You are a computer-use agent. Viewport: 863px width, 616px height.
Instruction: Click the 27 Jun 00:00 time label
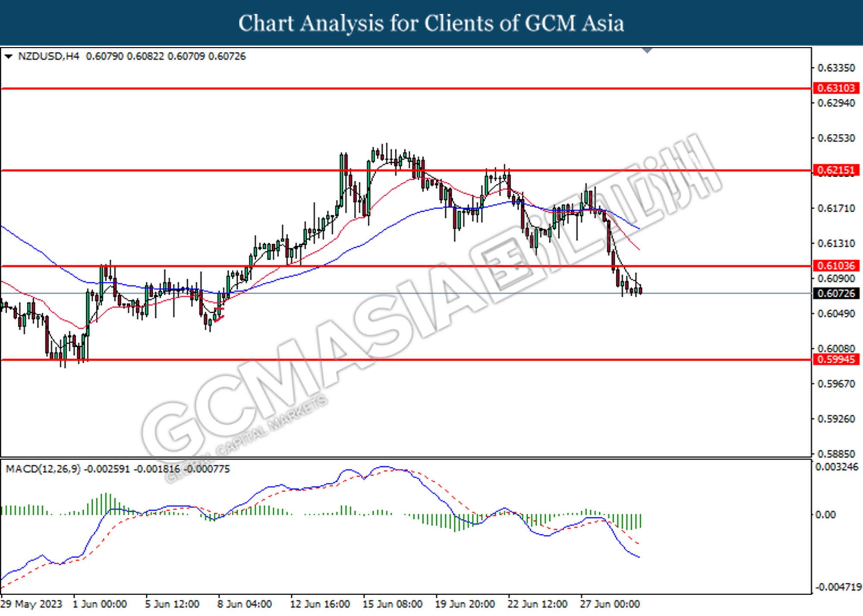(610, 604)
